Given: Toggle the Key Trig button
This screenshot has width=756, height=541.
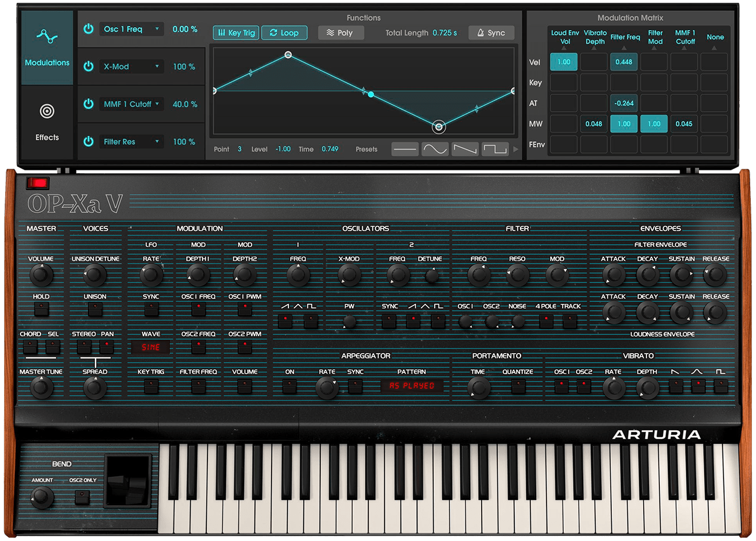Looking at the screenshot, I should pos(236,33).
